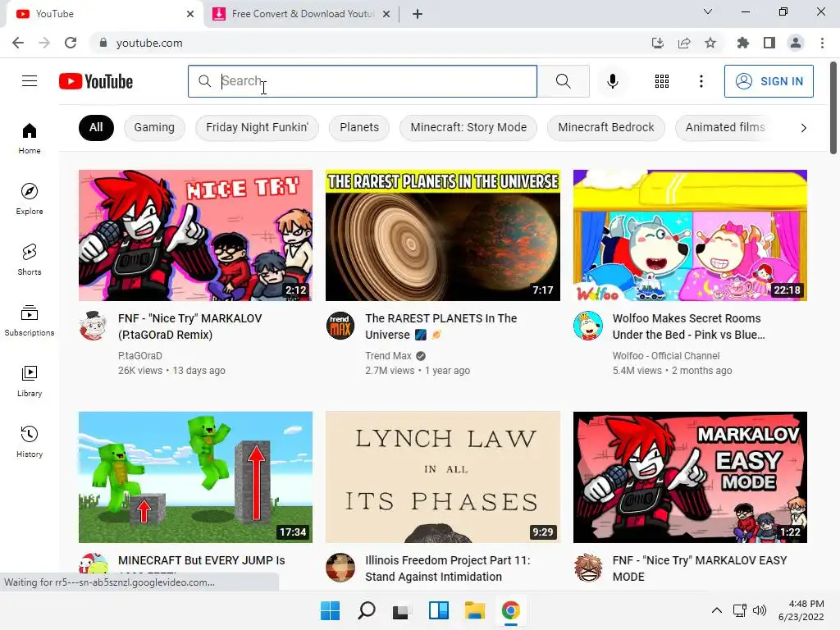The height and width of the screenshot is (630, 840).
Task: Click install app icon in address bar
Action: (657, 43)
